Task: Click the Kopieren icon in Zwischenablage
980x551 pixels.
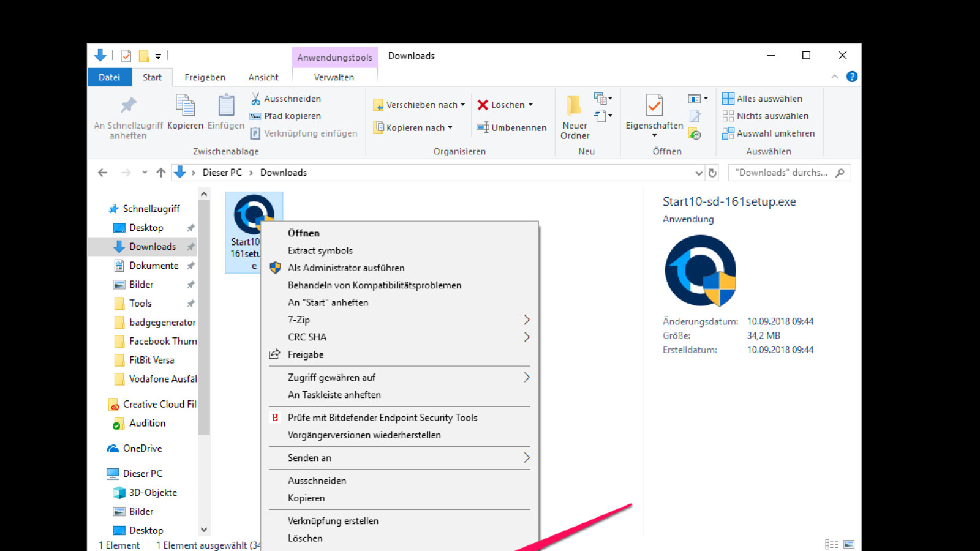Action: point(185,106)
